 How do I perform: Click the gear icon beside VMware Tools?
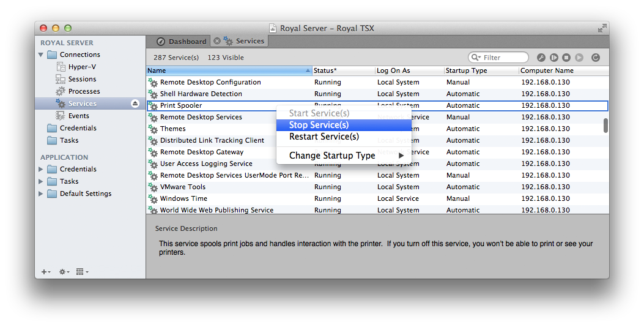click(153, 187)
